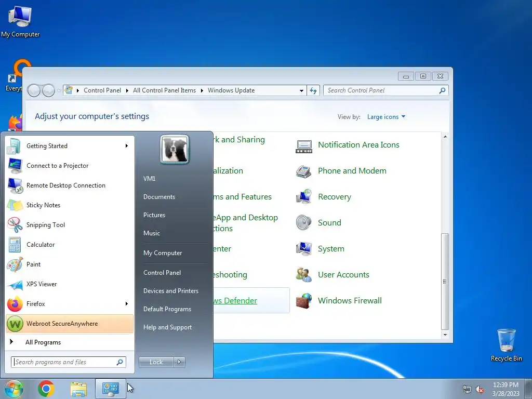This screenshot has height=399, width=532.
Task: Open View by Large icons dropdown
Action: coord(386,117)
